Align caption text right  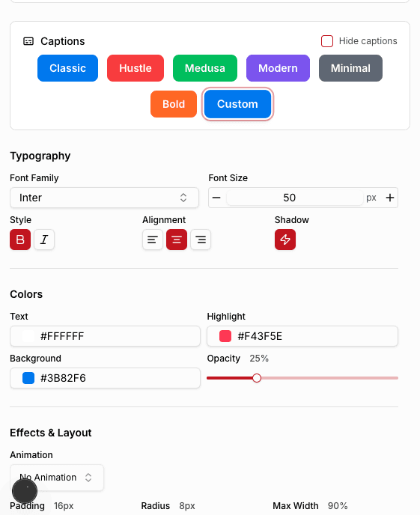[x=201, y=240]
